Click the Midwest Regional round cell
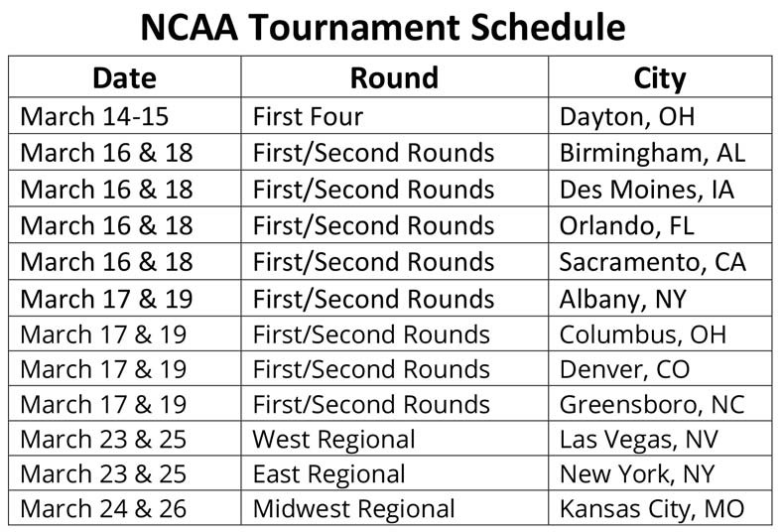Viewport: 781px width, 532px height. click(x=395, y=507)
